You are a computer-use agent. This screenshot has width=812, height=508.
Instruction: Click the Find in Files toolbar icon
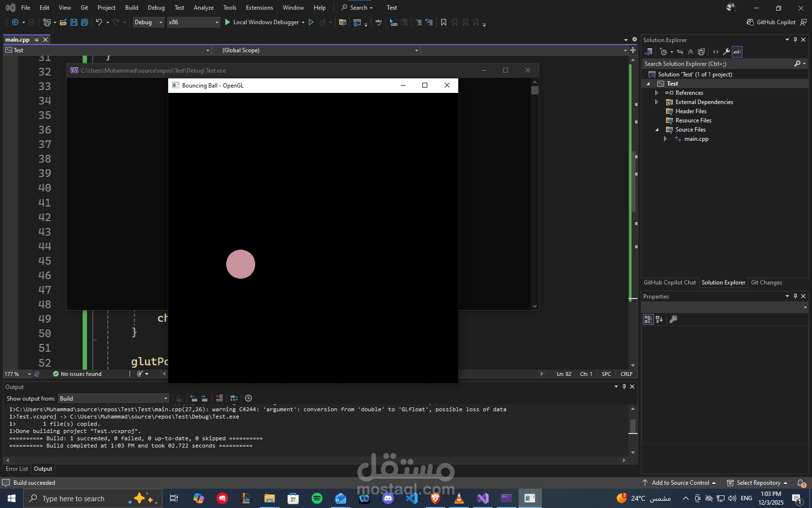(343, 22)
